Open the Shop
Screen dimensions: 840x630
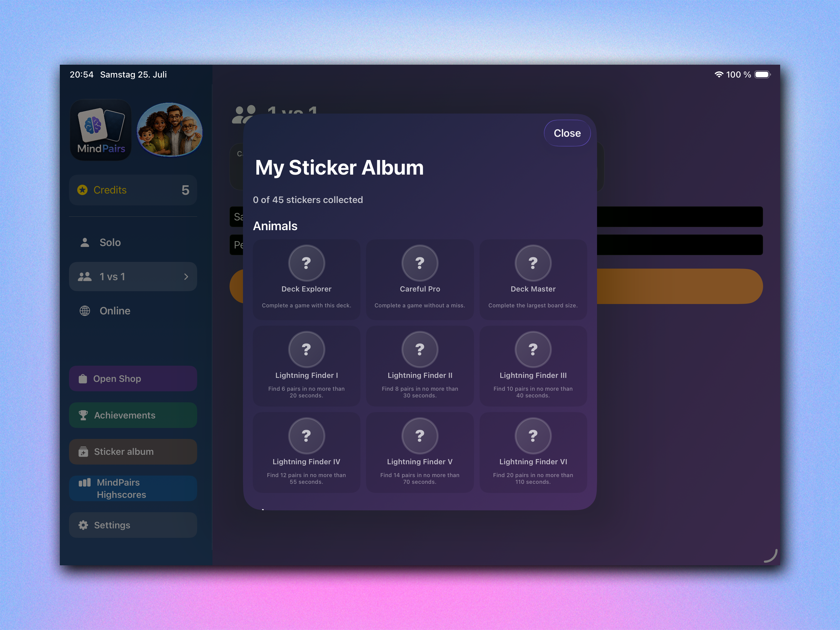133,378
